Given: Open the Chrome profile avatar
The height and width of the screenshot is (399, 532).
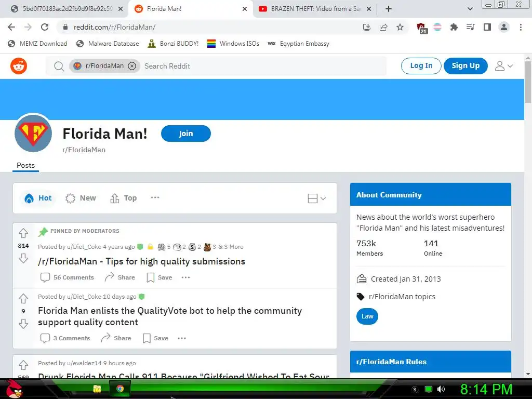Looking at the screenshot, I should pyautogui.click(x=504, y=27).
